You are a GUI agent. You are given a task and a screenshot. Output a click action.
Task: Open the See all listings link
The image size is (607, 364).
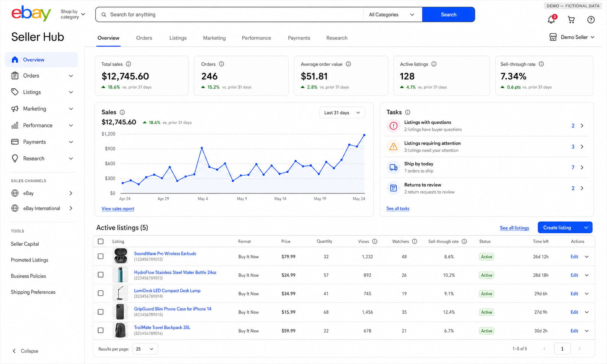pyautogui.click(x=514, y=228)
